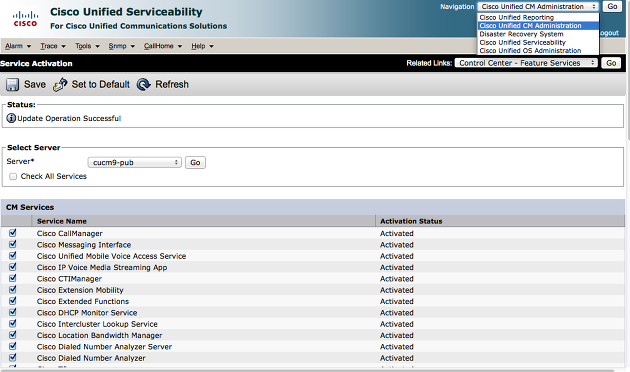The width and height of the screenshot is (630, 372).
Task: Expand the CallHome menu
Action: (163, 46)
